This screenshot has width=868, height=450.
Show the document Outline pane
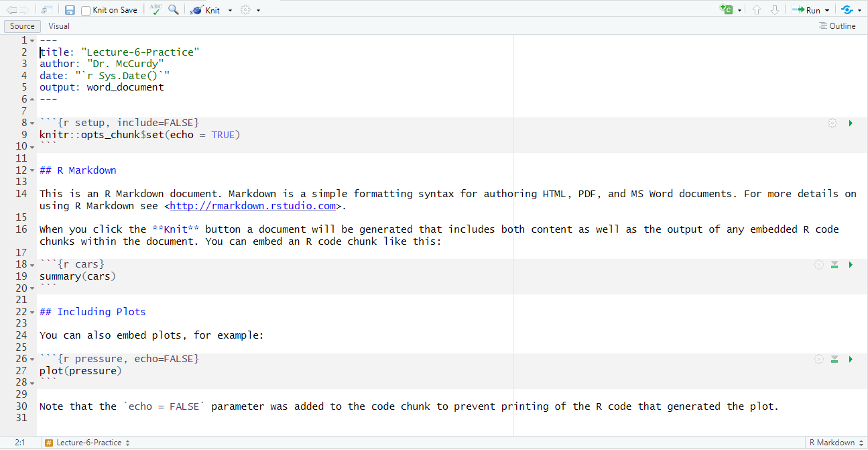(x=838, y=26)
